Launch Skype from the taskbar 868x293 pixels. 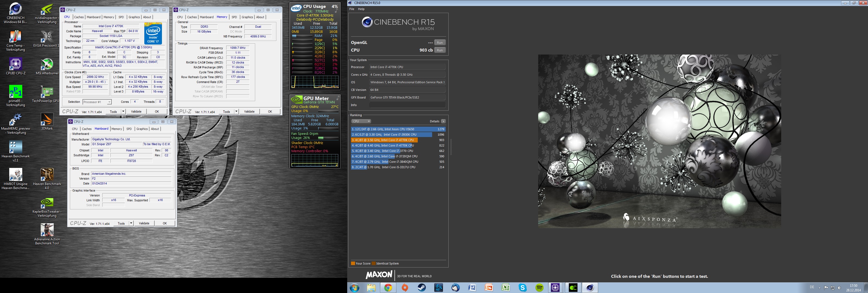point(523,288)
